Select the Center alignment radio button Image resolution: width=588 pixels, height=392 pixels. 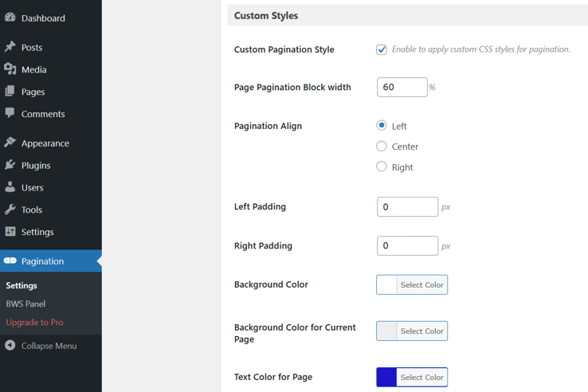point(382,146)
